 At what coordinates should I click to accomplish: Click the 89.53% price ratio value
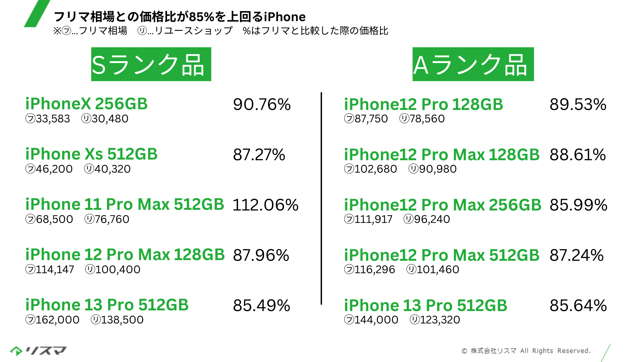point(578,104)
